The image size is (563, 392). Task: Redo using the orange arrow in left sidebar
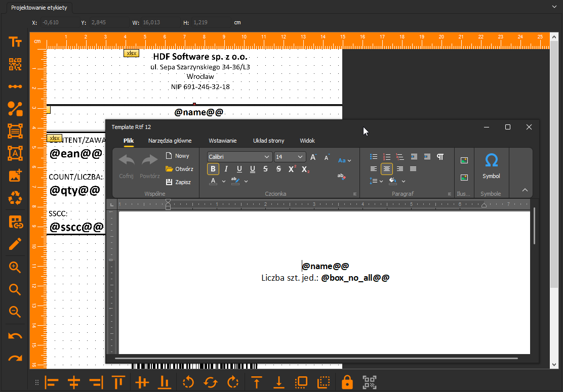15,358
